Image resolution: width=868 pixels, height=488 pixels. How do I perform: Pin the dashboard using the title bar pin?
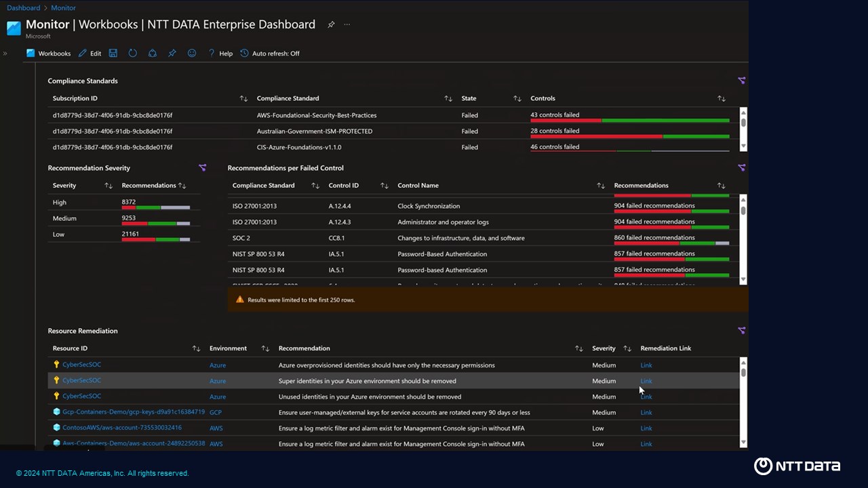point(331,24)
